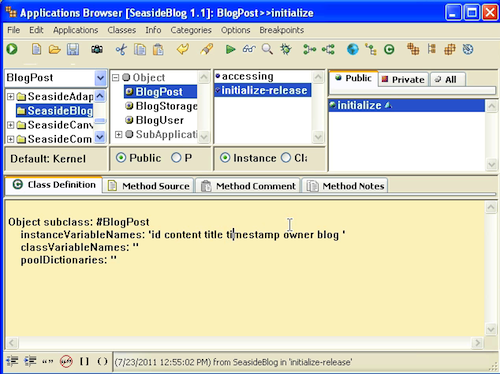Switch to the Method Source tab
500x374 pixels.
tap(149, 186)
